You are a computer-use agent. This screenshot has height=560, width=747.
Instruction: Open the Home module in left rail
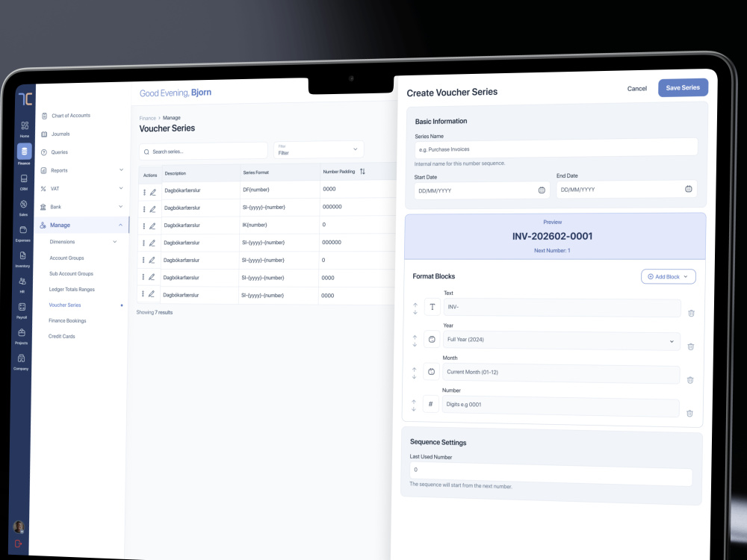(x=25, y=128)
